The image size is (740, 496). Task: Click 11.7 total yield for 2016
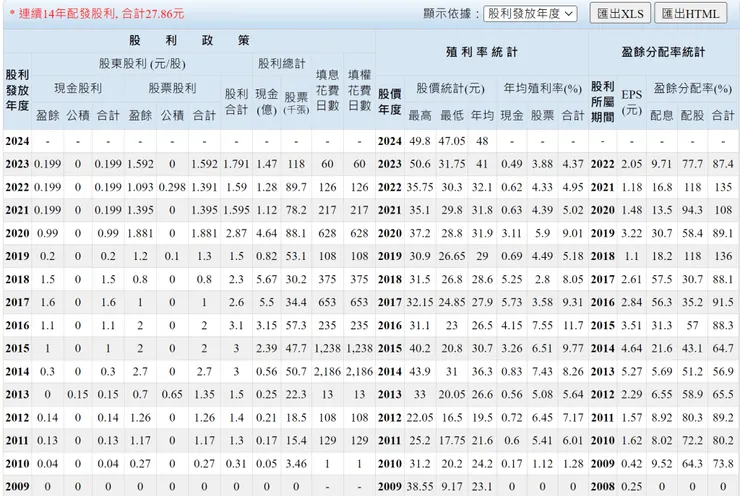572,325
